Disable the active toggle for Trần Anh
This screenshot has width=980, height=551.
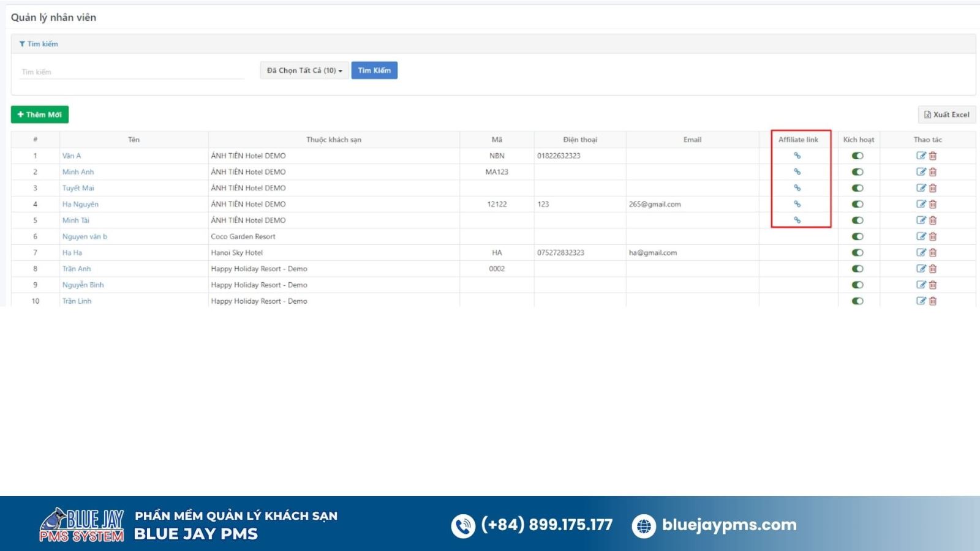click(858, 269)
